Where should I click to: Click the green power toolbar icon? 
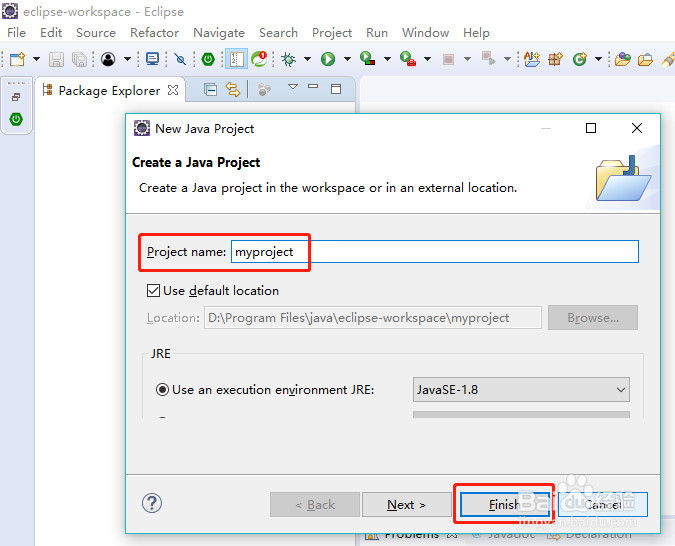[x=208, y=59]
